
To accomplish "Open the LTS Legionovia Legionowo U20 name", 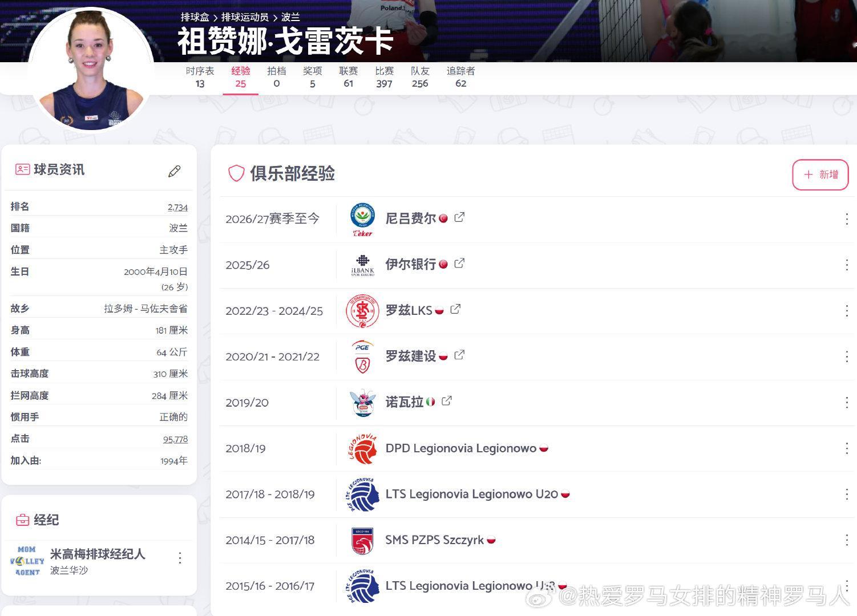I will pyautogui.click(x=471, y=494).
